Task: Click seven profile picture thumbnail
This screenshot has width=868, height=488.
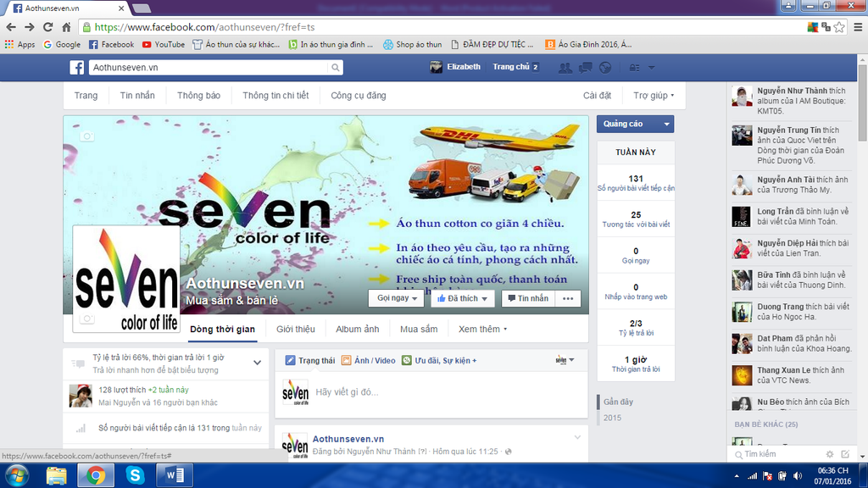Action: tap(126, 278)
